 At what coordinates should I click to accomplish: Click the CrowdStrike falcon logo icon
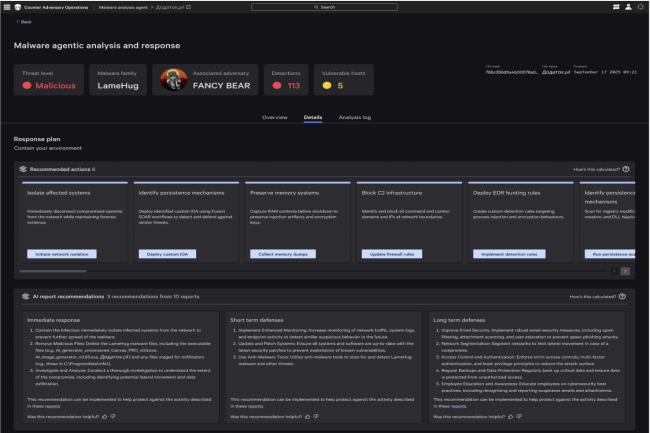pyautogui.click(x=16, y=6)
